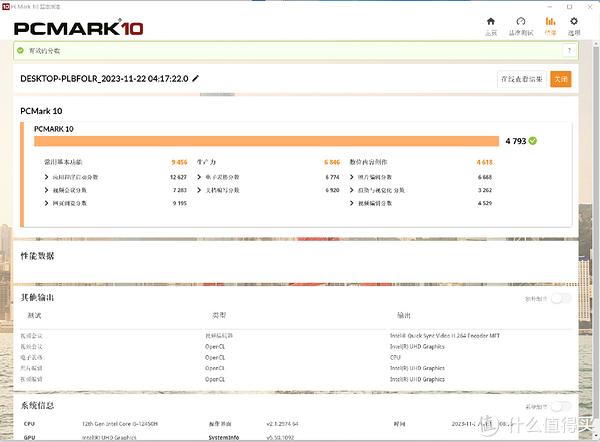Toggle the switch in the other output section
The height and width of the screenshot is (442, 600).
(561, 298)
